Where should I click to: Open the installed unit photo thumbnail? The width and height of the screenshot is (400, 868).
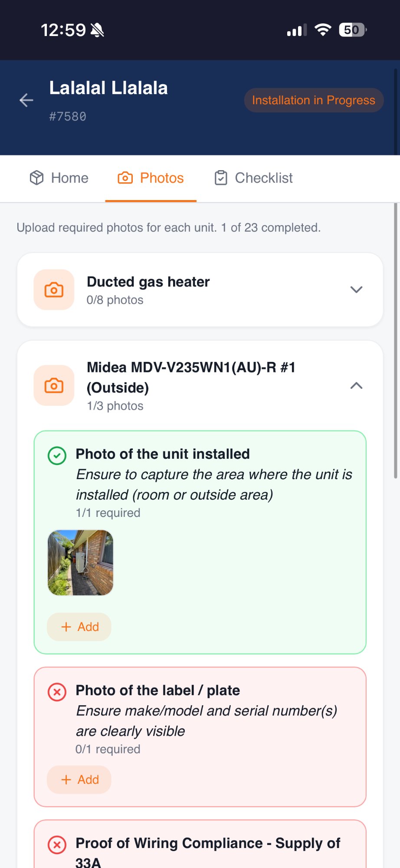click(x=80, y=563)
